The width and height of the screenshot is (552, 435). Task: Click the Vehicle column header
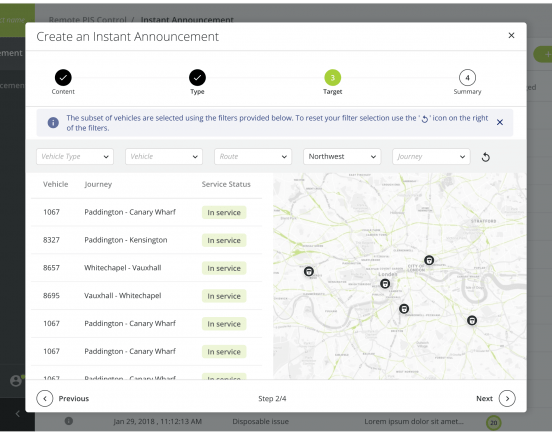pos(55,184)
